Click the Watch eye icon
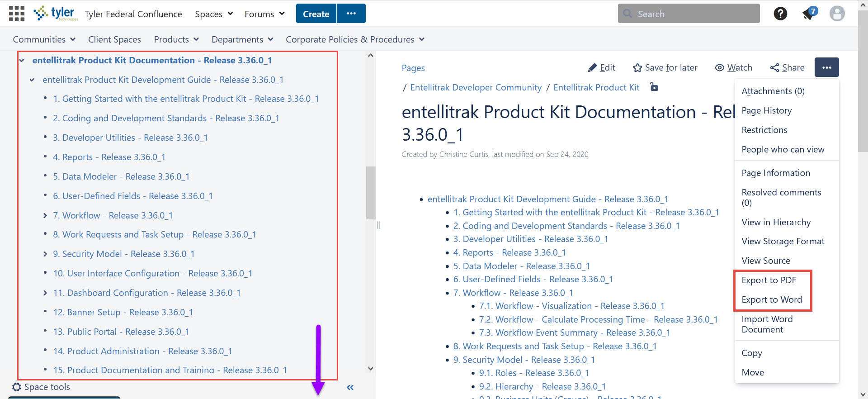Screen dimensions: 868x399 (x=720, y=68)
